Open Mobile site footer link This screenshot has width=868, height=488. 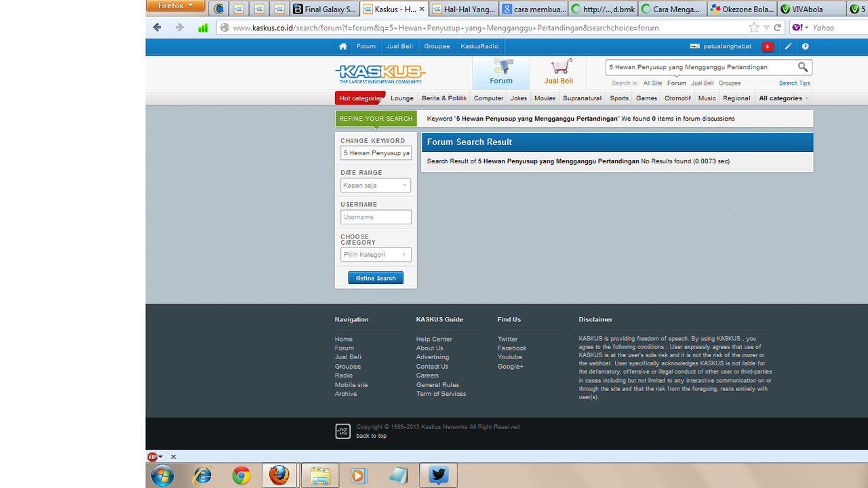(351, 385)
